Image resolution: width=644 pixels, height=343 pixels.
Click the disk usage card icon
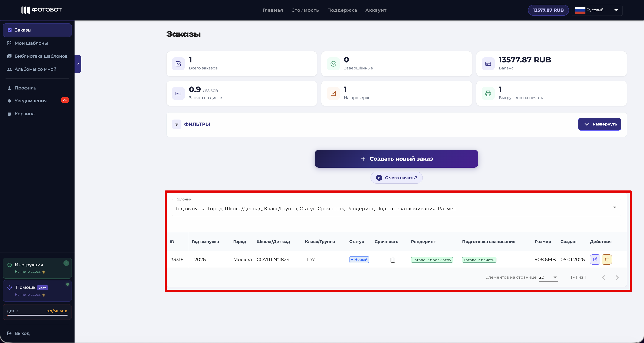pyautogui.click(x=178, y=93)
